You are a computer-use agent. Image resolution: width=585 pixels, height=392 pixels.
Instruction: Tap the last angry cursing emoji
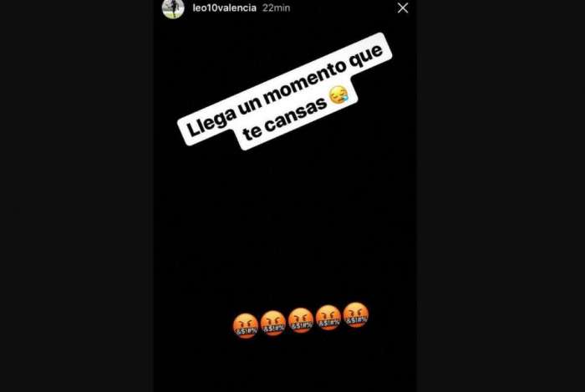point(356,315)
